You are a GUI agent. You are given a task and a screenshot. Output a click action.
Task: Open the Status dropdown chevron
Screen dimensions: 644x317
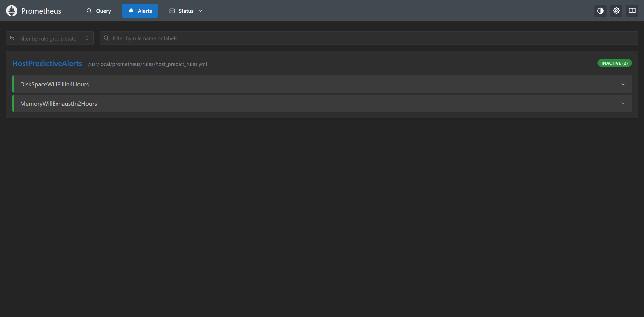(200, 11)
